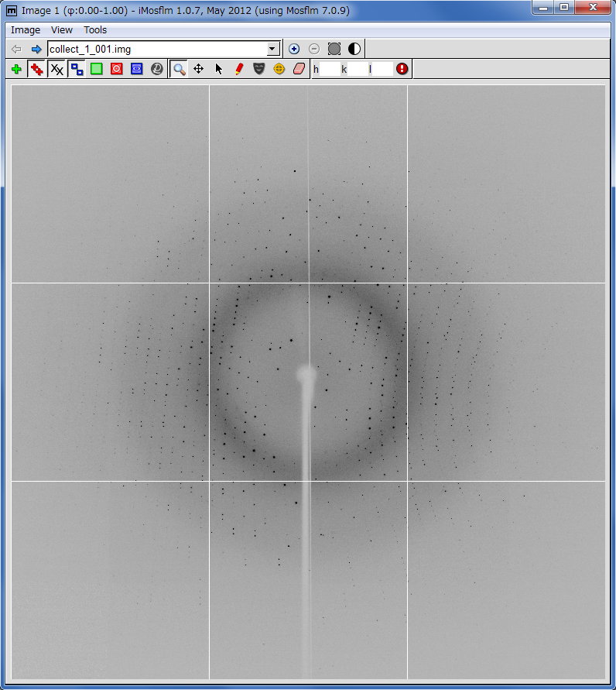Click the red square spotfinding region icon
616x690 pixels.
pos(117,69)
